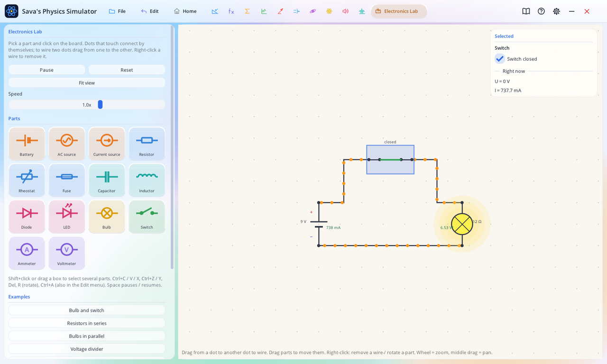Click the left panel vertical scrollbar
Viewport: 607px width, 364px height.
coord(172,147)
